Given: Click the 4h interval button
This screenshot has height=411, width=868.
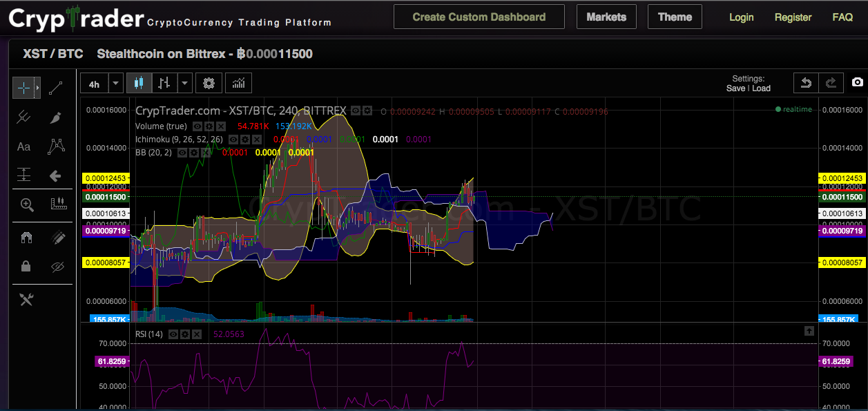Looking at the screenshot, I should coord(95,83).
